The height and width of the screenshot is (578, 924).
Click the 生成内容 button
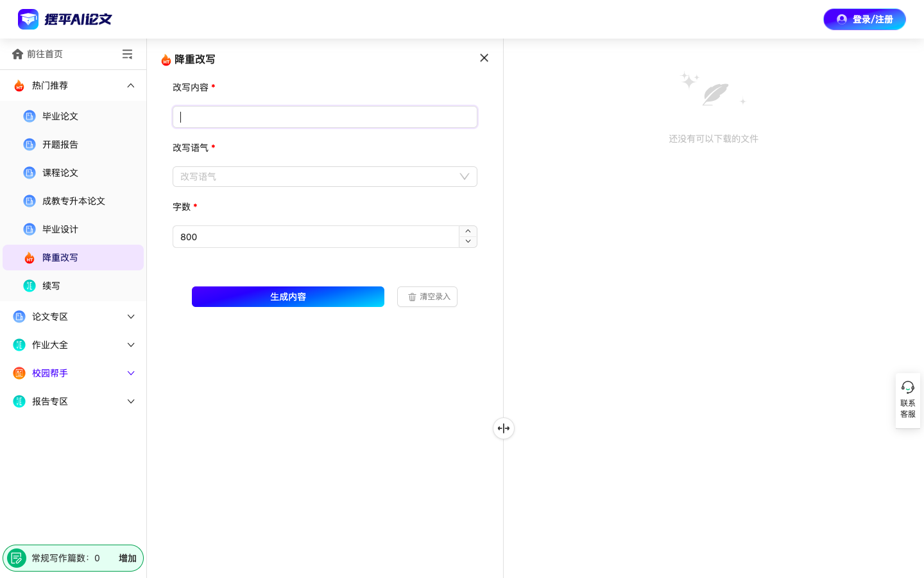(288, 297)
